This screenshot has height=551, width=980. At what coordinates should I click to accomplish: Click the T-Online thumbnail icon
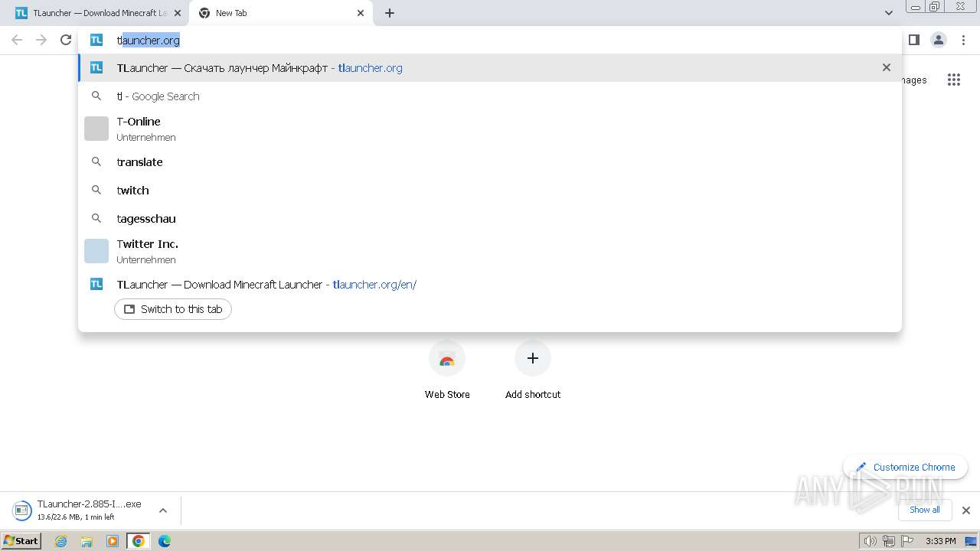coord(96,129)
